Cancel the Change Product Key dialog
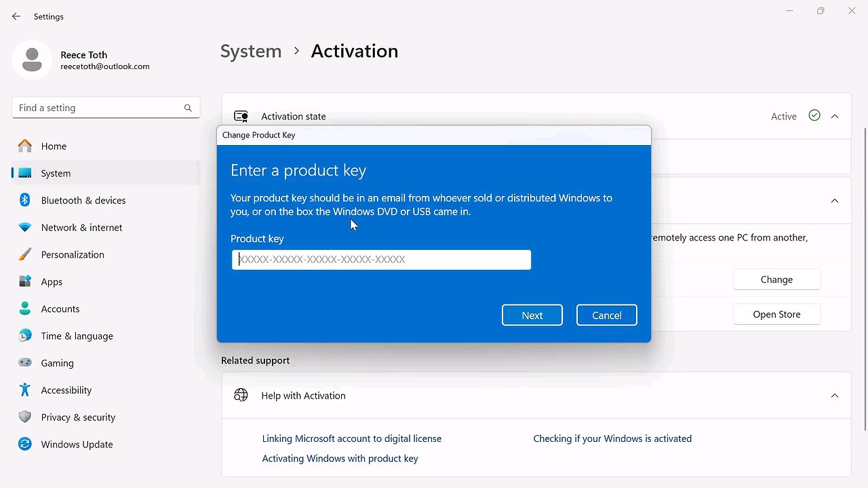The image size is (868, 488). (607, 315)
